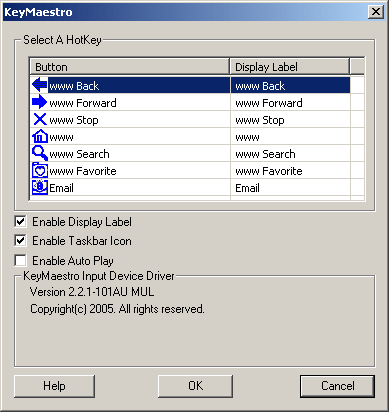Click the 'Email' display label cell
This screenshot has width=389, height=412.
[290, 187]
